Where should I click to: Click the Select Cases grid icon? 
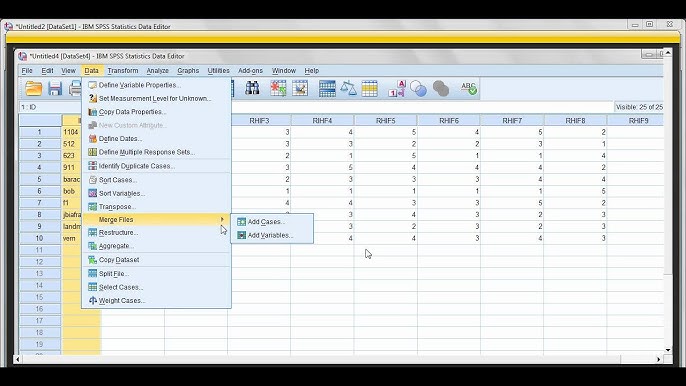click(370, 88)
